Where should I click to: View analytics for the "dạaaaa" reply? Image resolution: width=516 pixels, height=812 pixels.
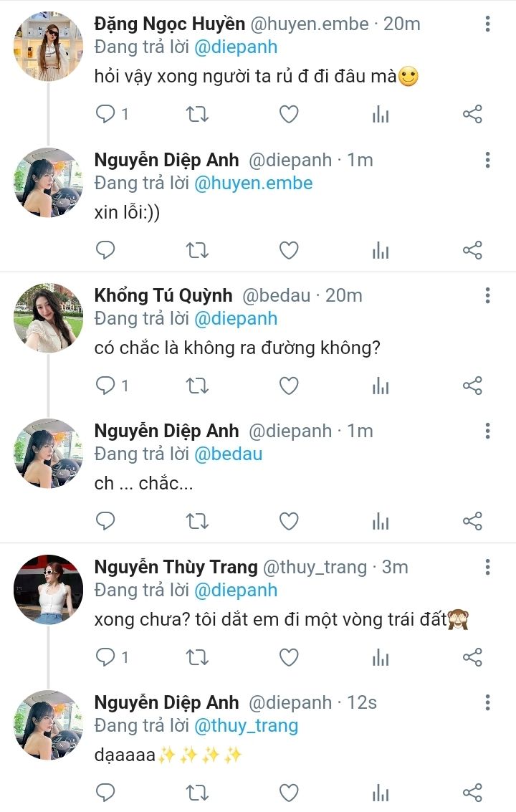[381, 793]
